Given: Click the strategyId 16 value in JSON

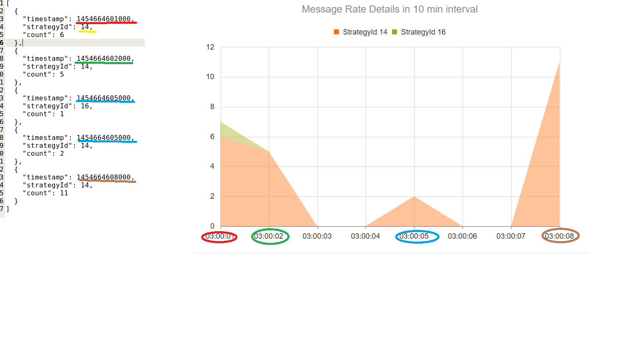Looking at the screenshot, I should [85, 106].
